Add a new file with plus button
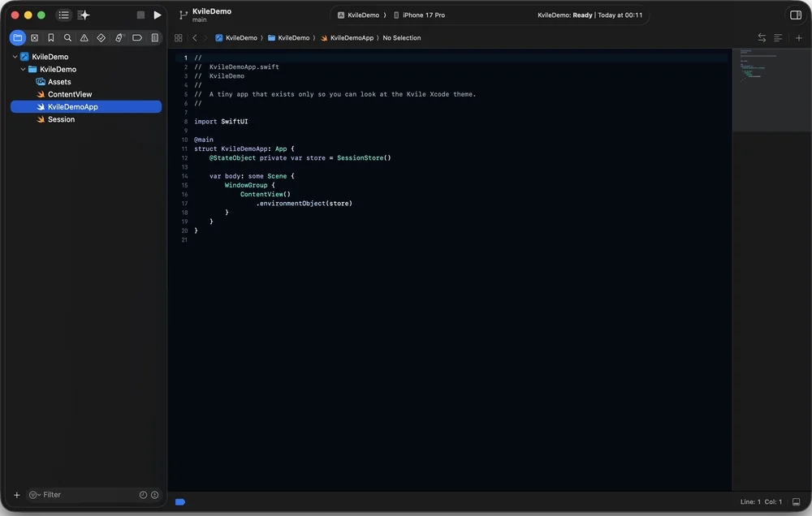The width and height of the screenshot is (812, 516). 16,495
